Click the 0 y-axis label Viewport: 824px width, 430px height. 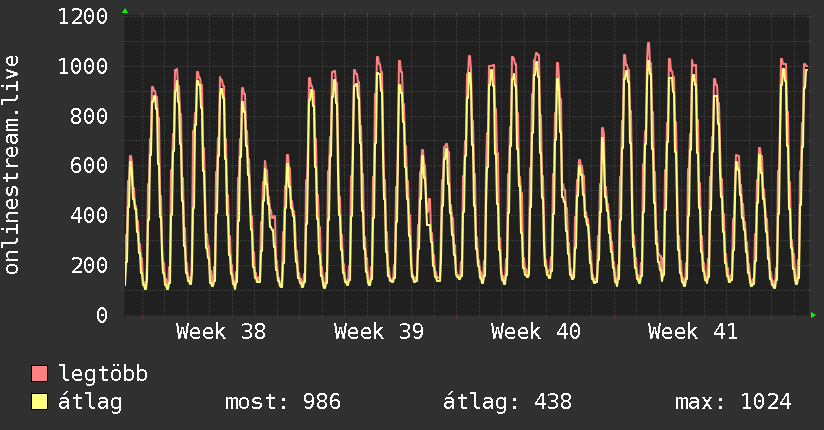tap(102, 315)
